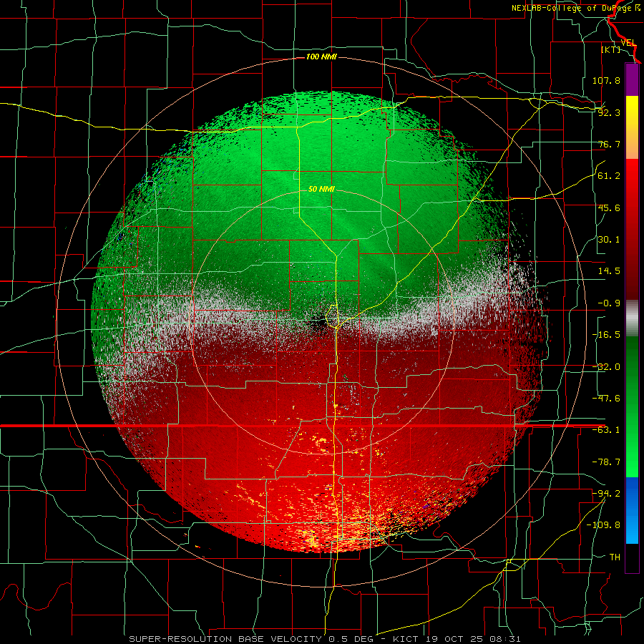
Task: Pick the 30.1 legend value
Action: coord(609,240)
